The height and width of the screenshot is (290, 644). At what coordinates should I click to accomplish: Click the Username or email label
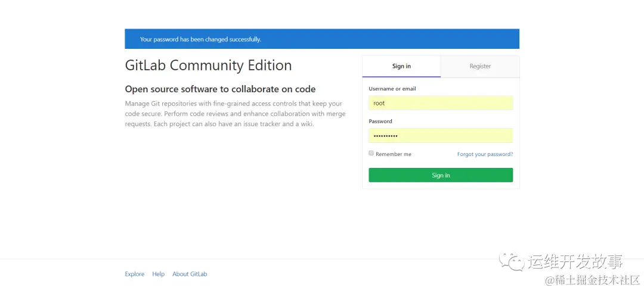[392, 89]
